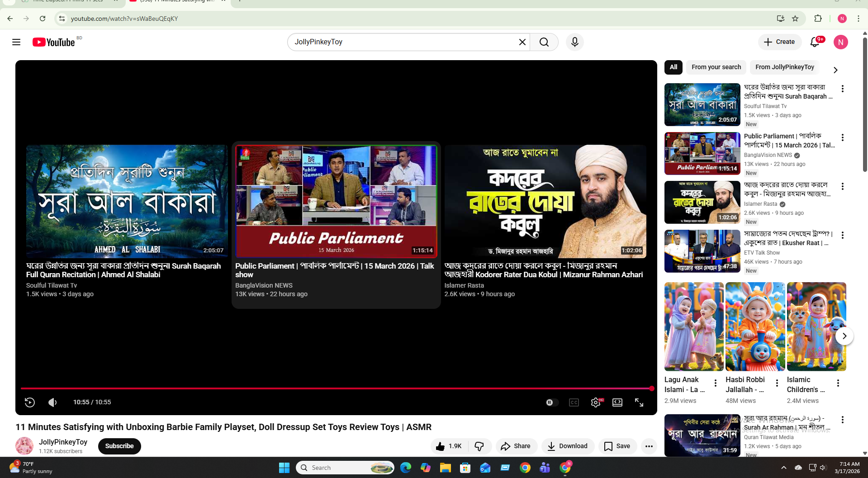868x478 pixels.
Task: Open File Explorer from the taskbar
Action: (x=445, y=468)
